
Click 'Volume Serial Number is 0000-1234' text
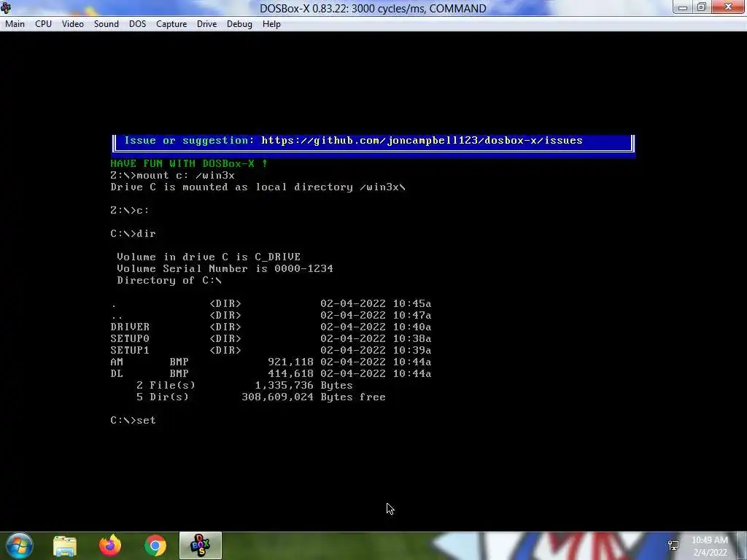[225, 268]
